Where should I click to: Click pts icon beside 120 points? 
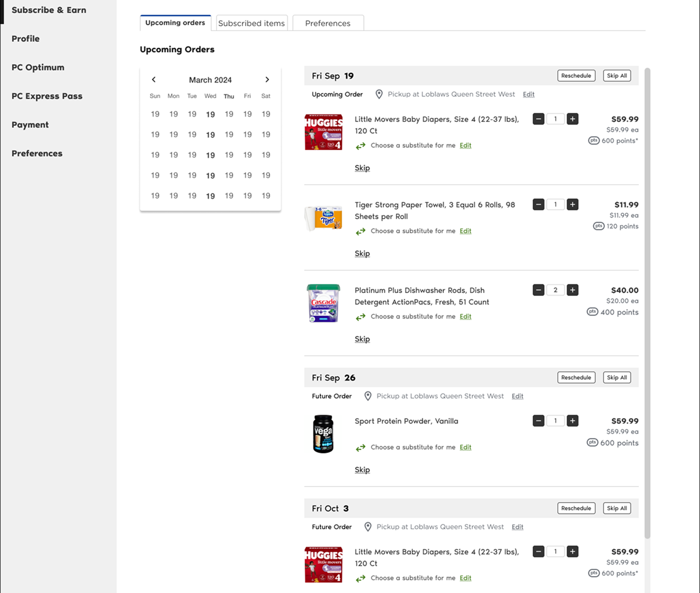[x=598, y=226]
